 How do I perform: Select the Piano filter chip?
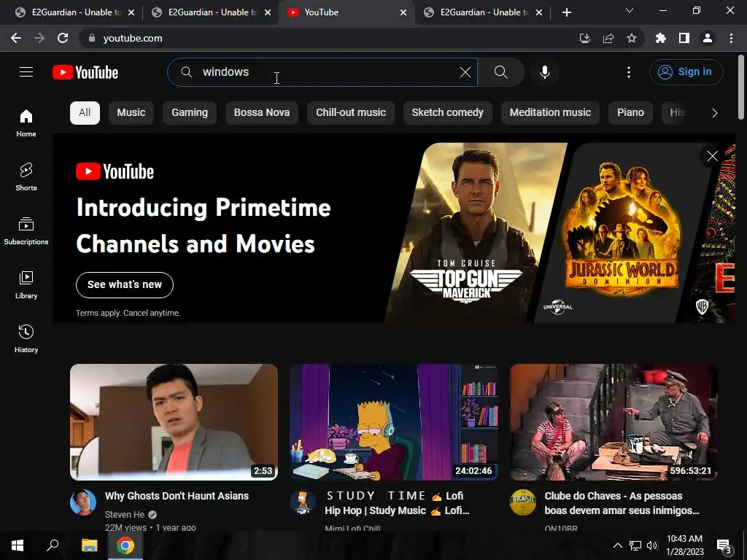630,113
